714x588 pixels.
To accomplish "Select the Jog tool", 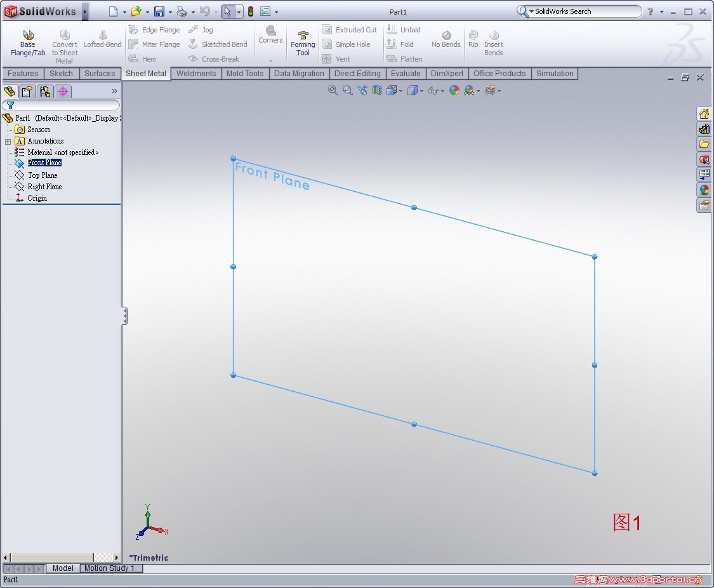I will [x=201, y=30].
